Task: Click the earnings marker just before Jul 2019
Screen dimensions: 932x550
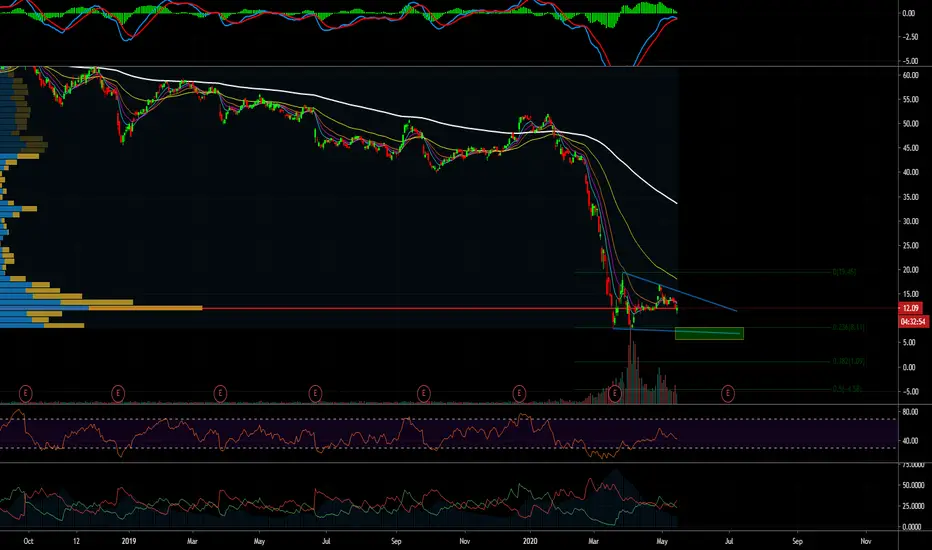Action: click(x=315, y=393)
